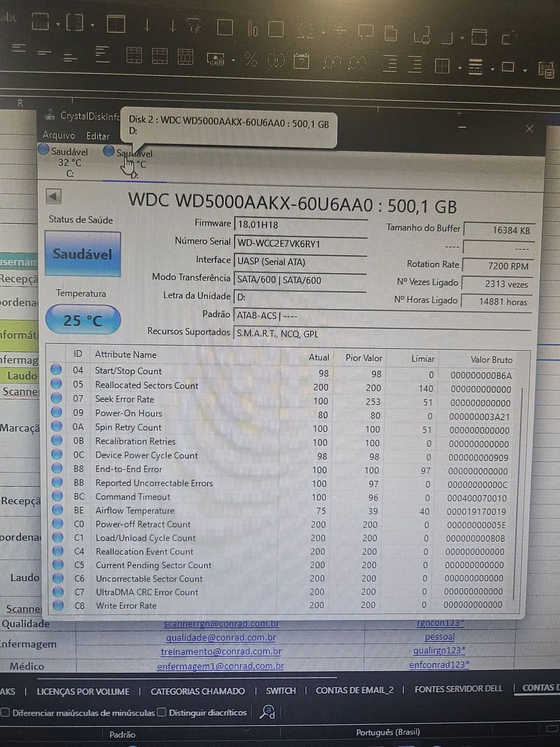Image resolution: width=560 pixels, height=747 pixels.
Task: Click the split window icon
Action: point(479,37)
